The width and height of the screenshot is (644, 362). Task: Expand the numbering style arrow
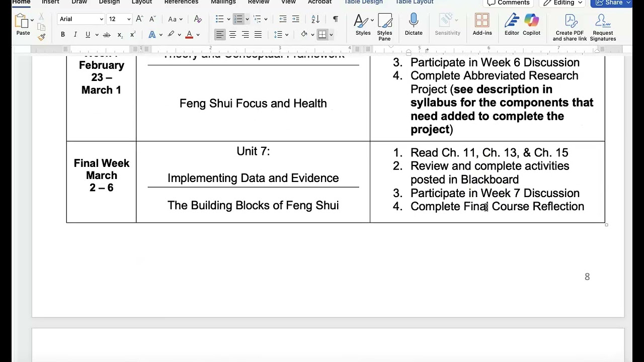(247, 19)
